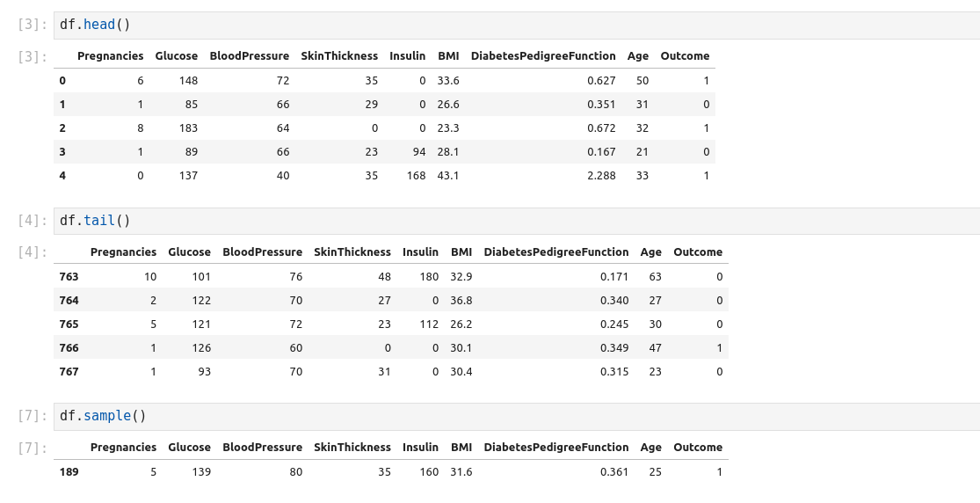Click the output prompt beside the tail table
Image resolution: width=980 pixels, height=503 pixels.
point(33,252)
